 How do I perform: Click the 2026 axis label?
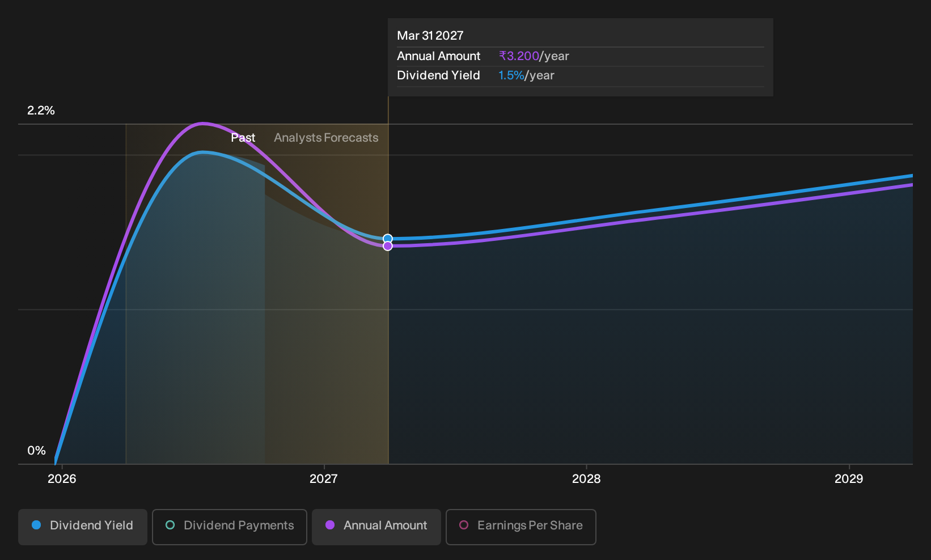62,479
